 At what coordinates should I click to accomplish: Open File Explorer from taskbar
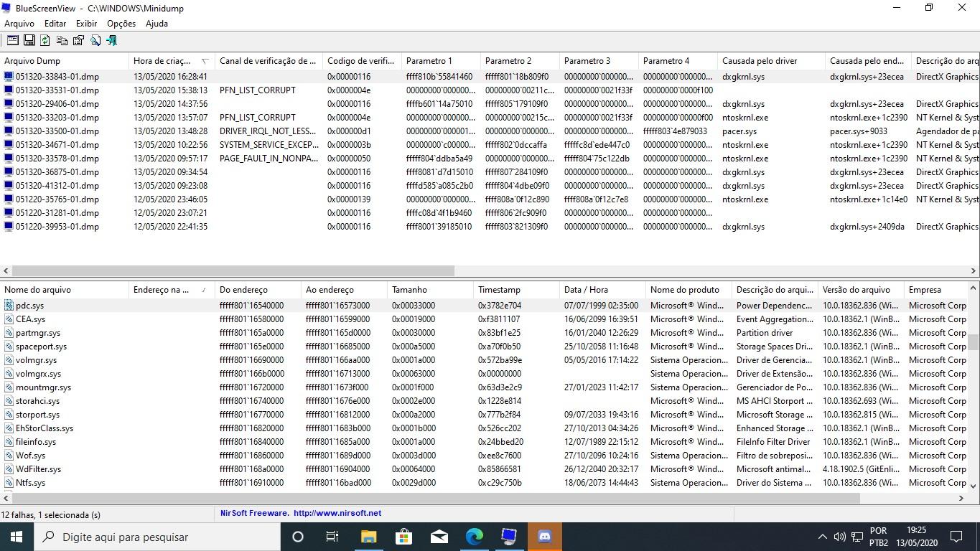coord(368,537)
